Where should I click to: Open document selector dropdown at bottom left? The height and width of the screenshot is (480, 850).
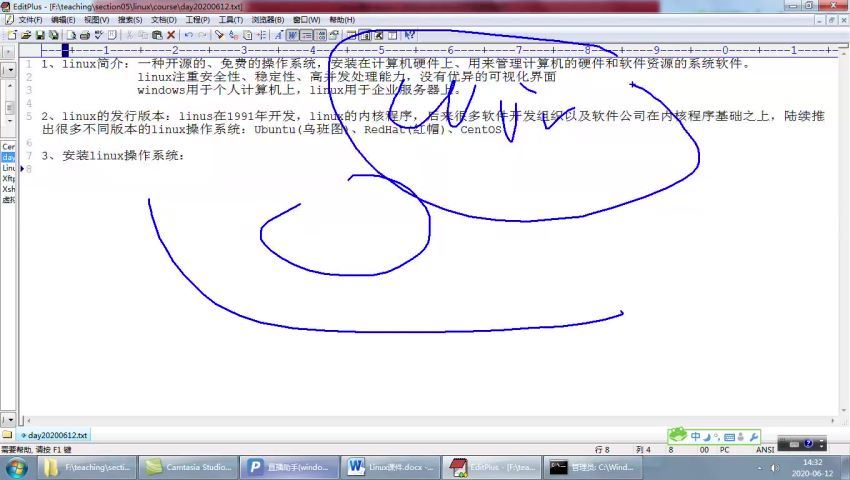(x=11, y=420)
